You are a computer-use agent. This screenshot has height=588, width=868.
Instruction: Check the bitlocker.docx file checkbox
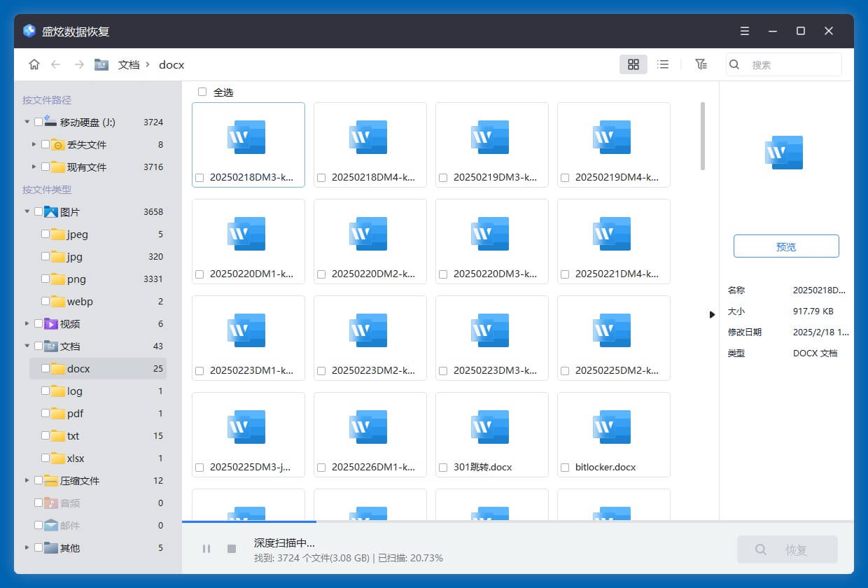coord(566,467)
